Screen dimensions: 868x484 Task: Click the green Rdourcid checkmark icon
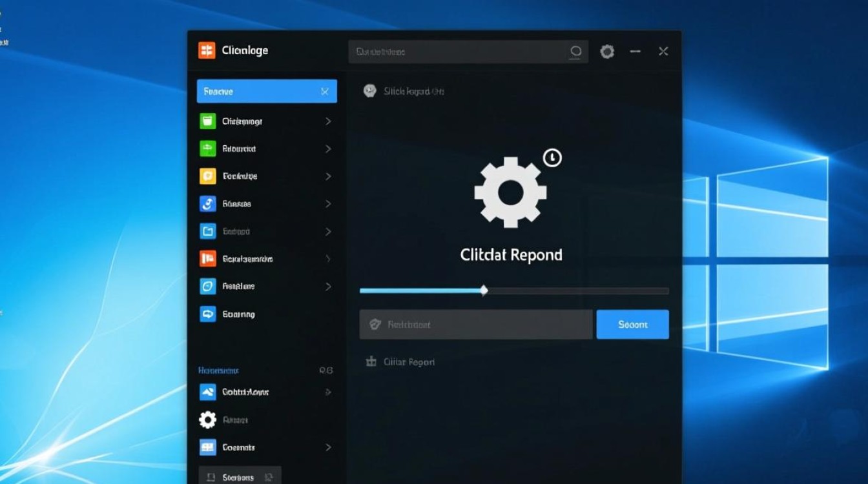208,148
